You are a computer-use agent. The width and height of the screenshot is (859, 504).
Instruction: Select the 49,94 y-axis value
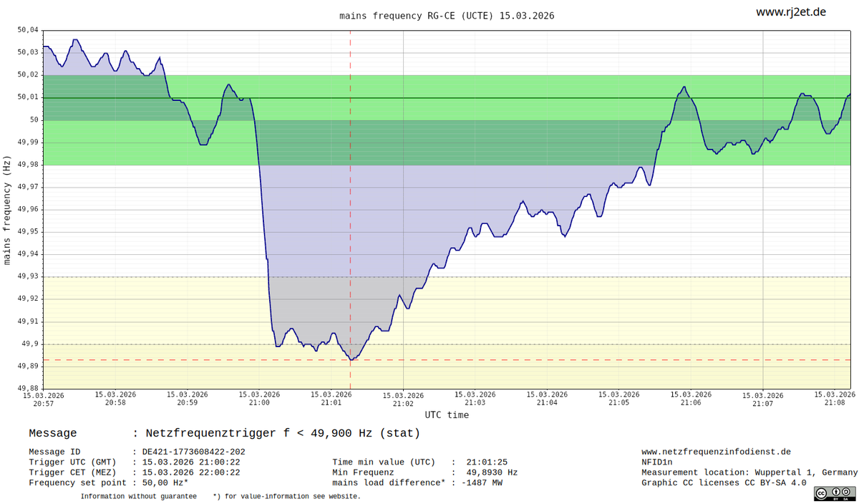click(27, 254)
